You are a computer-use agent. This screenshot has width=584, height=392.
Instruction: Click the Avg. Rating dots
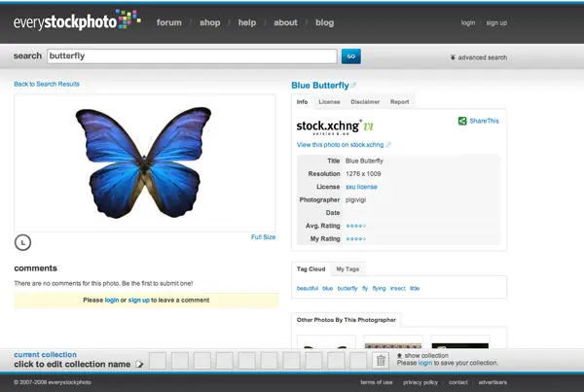pos(356,226)
